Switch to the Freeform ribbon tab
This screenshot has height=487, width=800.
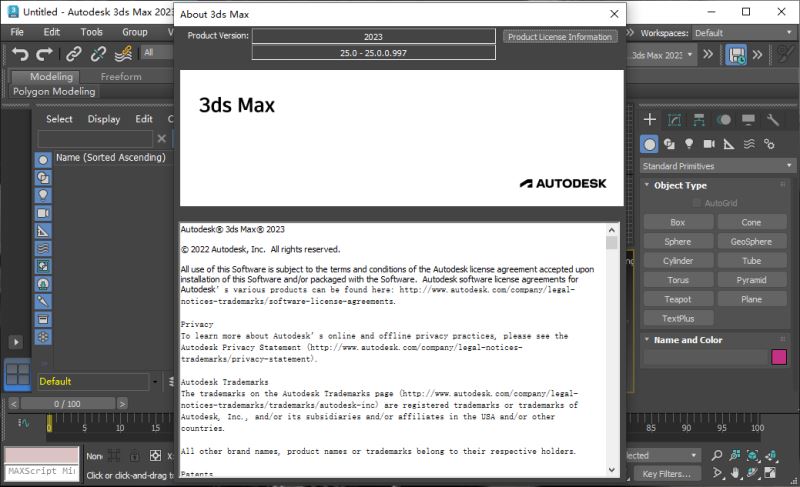(121, 76)
